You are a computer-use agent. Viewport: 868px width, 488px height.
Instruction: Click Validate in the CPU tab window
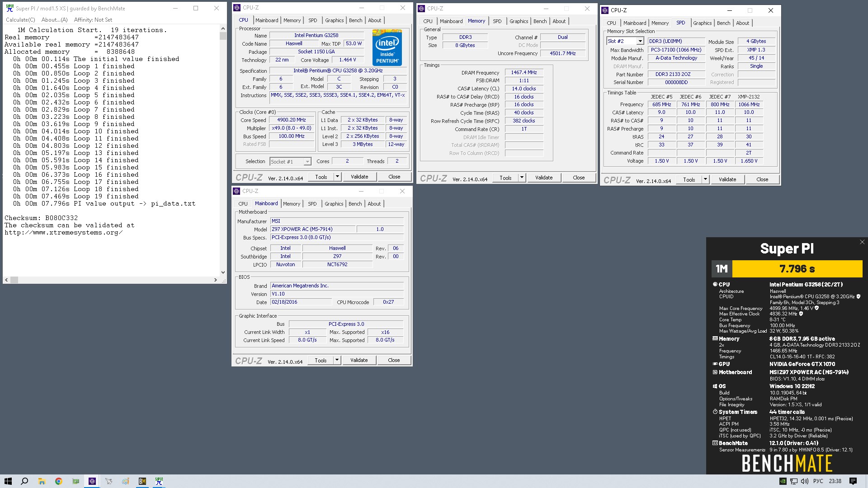click(x=359, y=177)
